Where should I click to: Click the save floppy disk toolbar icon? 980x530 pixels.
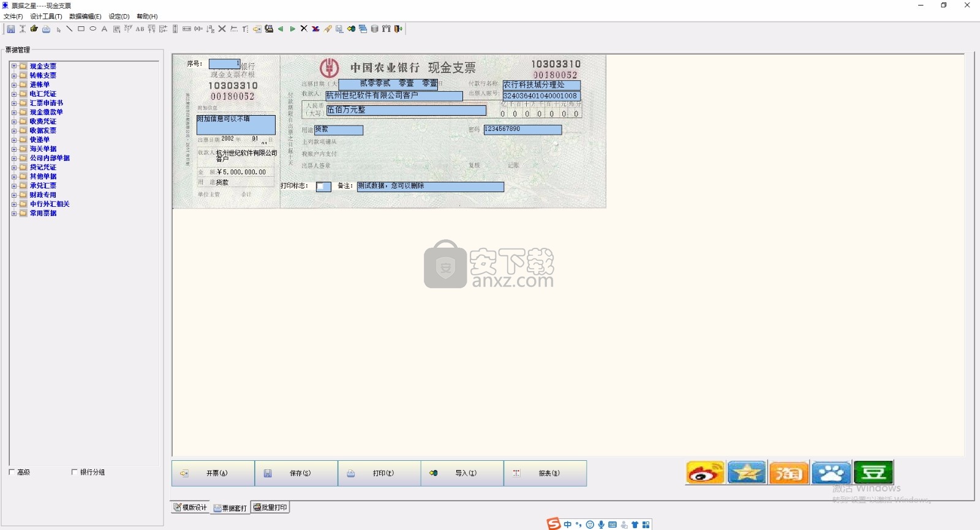(x=10, y=29)
